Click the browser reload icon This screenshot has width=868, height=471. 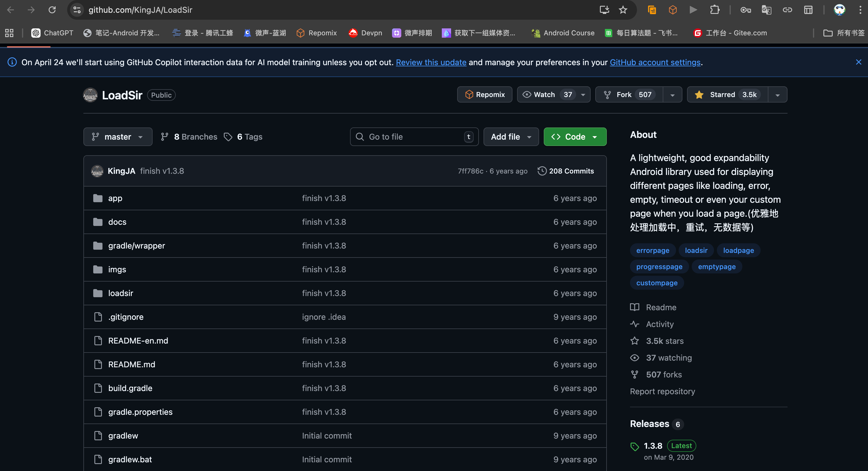tap(52, 10)
